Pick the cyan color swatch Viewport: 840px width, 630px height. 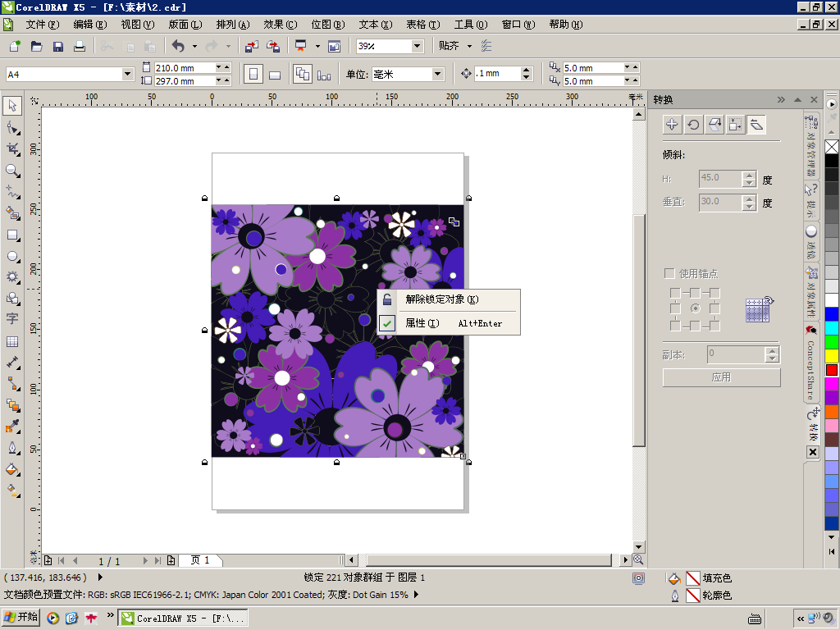(x=832, y=328)
